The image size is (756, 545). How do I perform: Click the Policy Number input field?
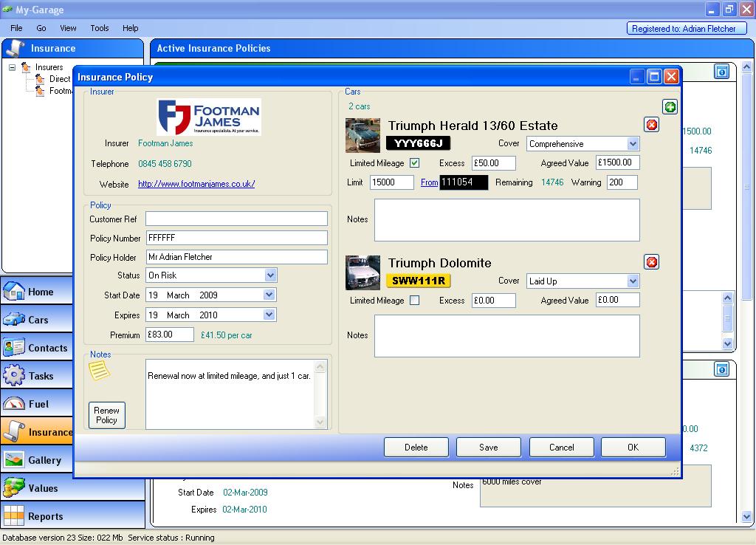coord(236,238)
